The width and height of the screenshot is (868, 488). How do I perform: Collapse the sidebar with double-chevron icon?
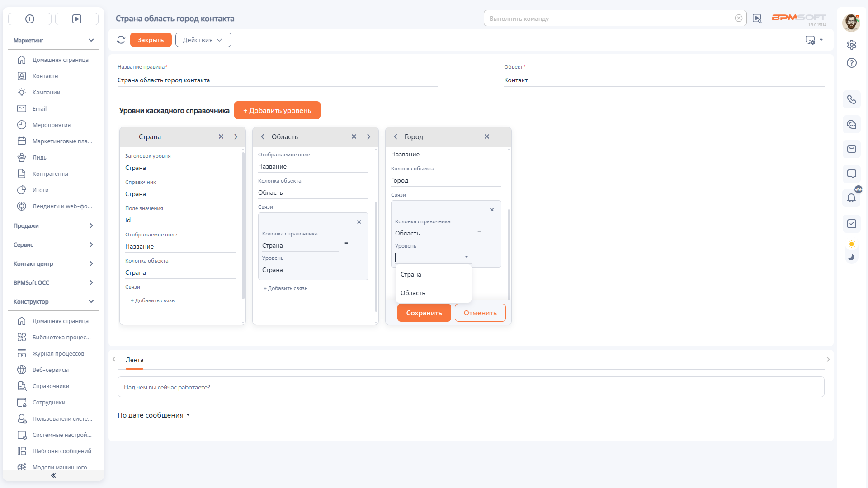coord(53,475)
